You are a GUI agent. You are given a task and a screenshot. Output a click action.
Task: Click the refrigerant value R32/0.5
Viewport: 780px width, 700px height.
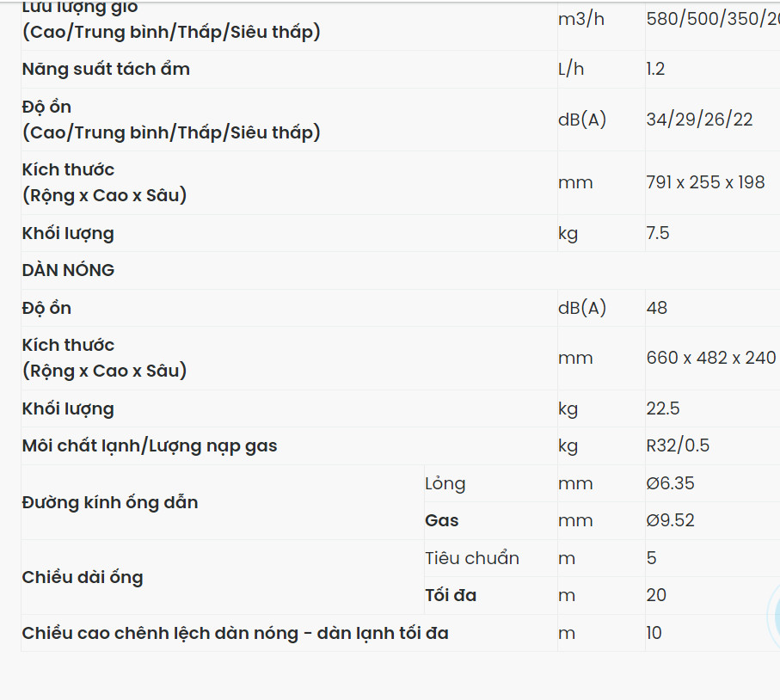(x=678, y=445)
